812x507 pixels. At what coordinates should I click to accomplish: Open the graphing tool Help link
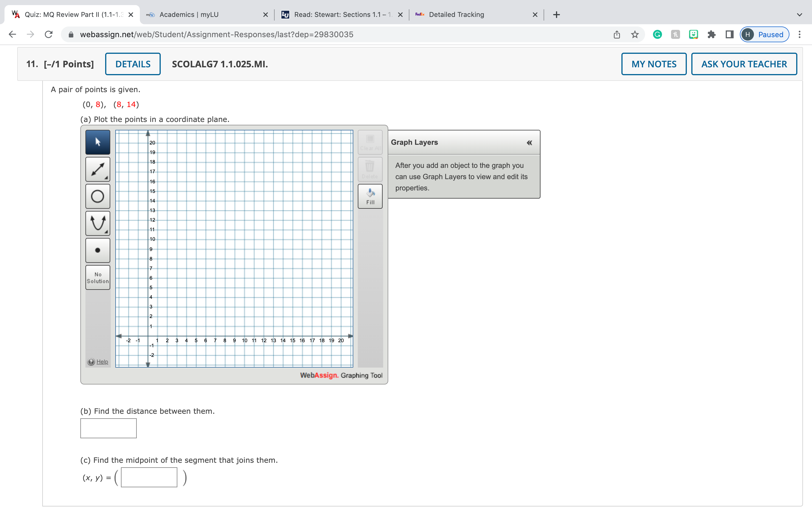(x=102, y=361)
